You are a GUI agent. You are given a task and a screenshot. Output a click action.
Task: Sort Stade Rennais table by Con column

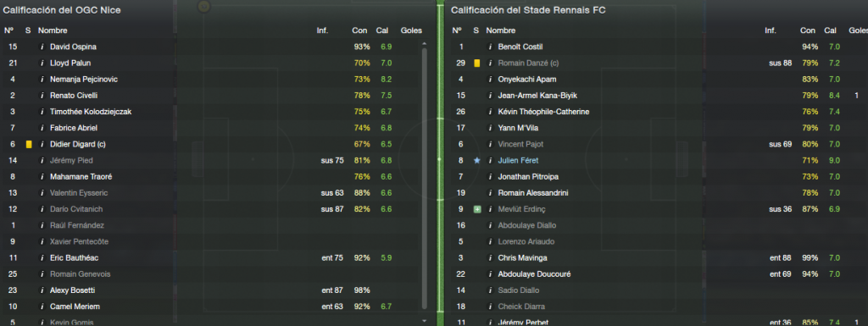(808, 31)
